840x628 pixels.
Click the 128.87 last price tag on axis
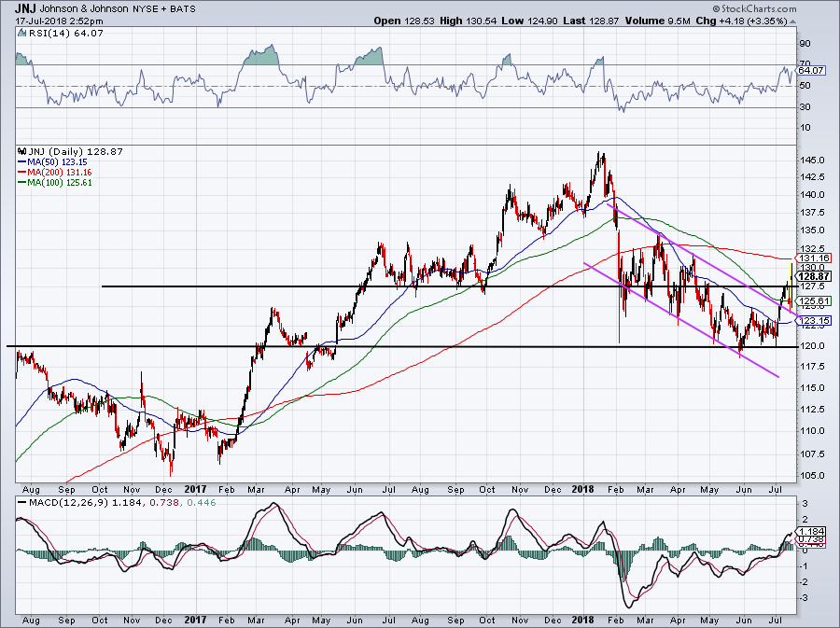(813, 276)
